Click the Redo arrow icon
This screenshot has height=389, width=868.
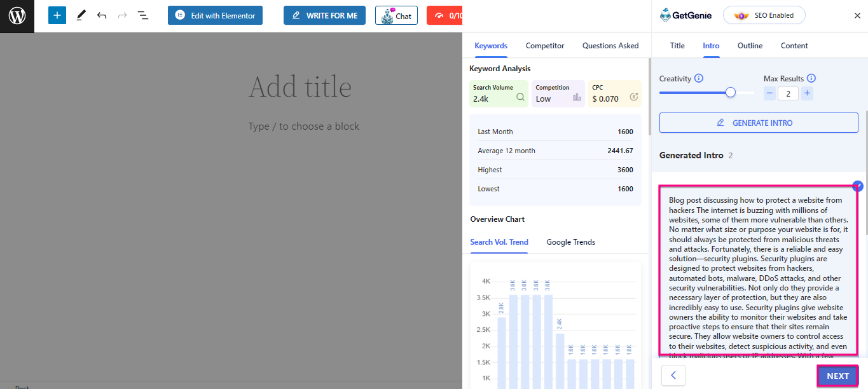(122, 15)
